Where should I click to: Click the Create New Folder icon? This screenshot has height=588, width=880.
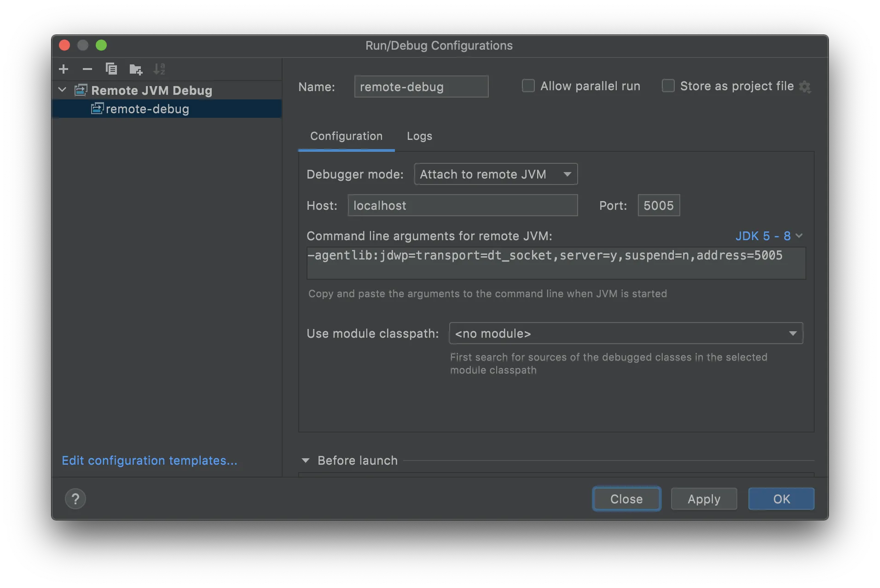coord(135,69)
